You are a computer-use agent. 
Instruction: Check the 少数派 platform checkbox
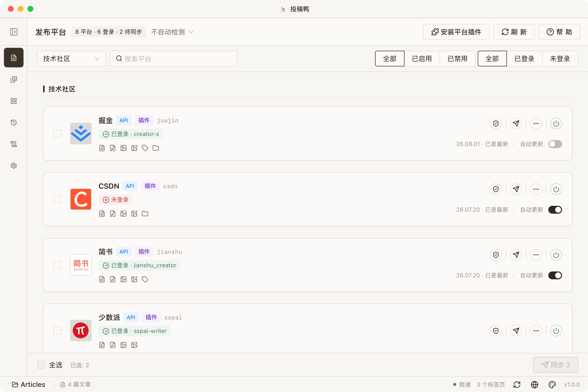click(x=57, y=331)
